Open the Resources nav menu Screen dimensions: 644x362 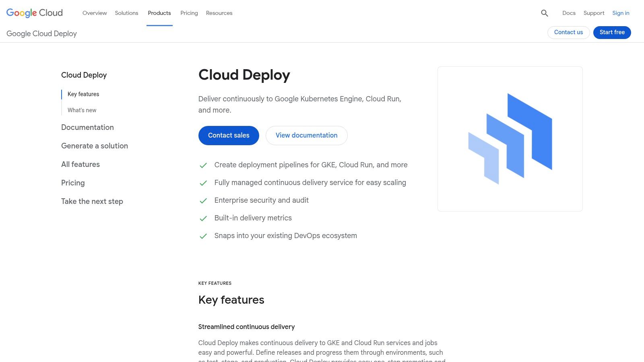(x=219, y=13)
